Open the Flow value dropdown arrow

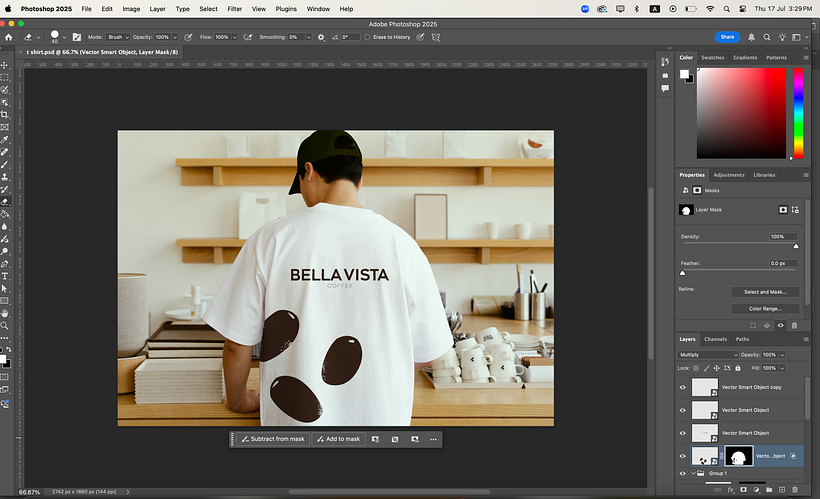tap(234, 37)
